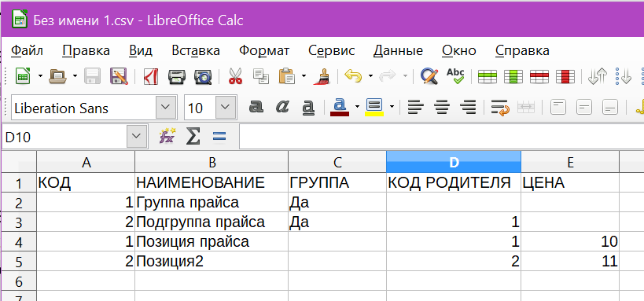Open Print Preview icon
This screenshot has height=301, width=644.
203,76
